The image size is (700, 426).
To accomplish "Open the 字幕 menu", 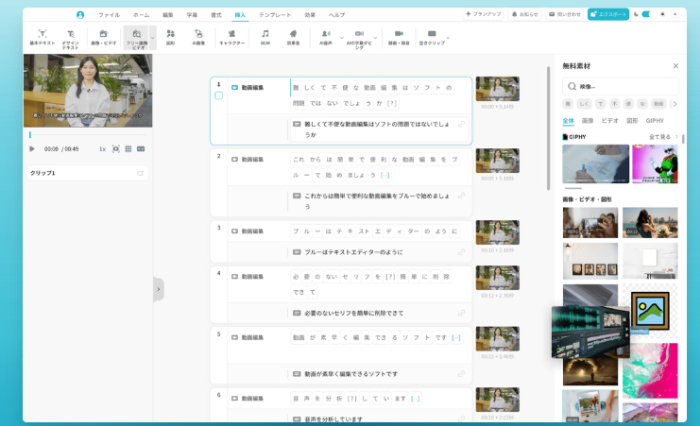I will click(192, 15).
